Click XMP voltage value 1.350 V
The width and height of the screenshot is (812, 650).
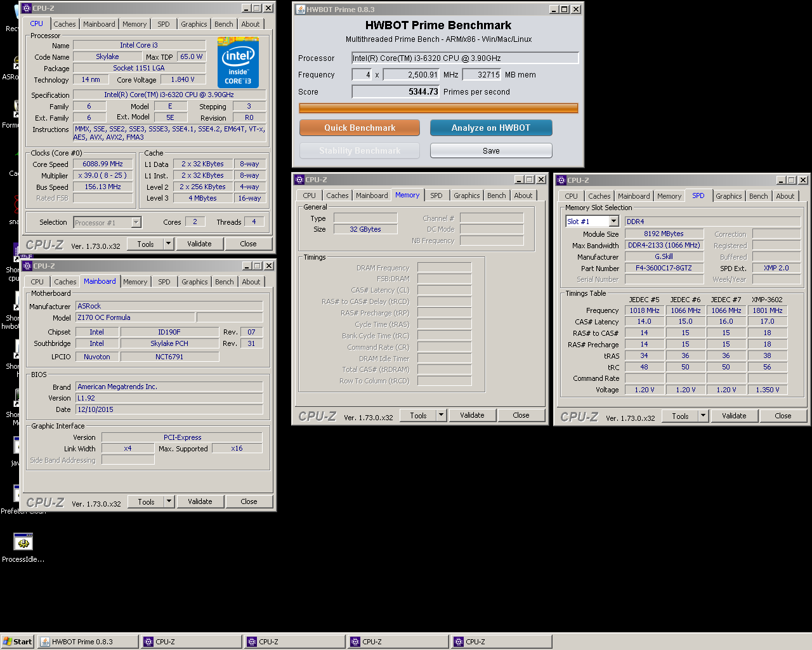click(768, 390)
